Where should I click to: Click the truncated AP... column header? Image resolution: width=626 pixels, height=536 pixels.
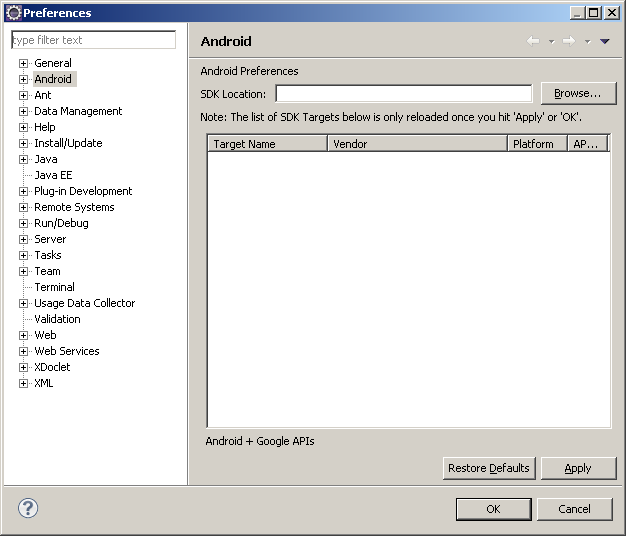[x=588, y=144]
